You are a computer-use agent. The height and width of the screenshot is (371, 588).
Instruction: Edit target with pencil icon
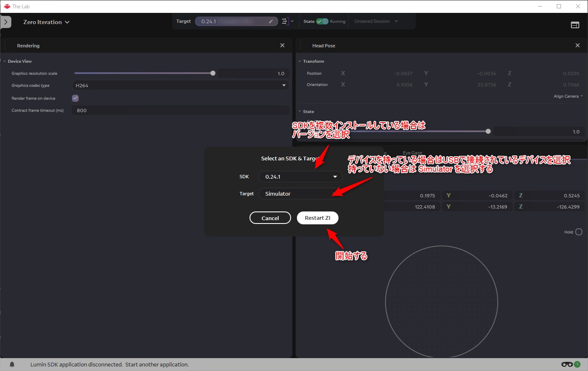[271, 21]
